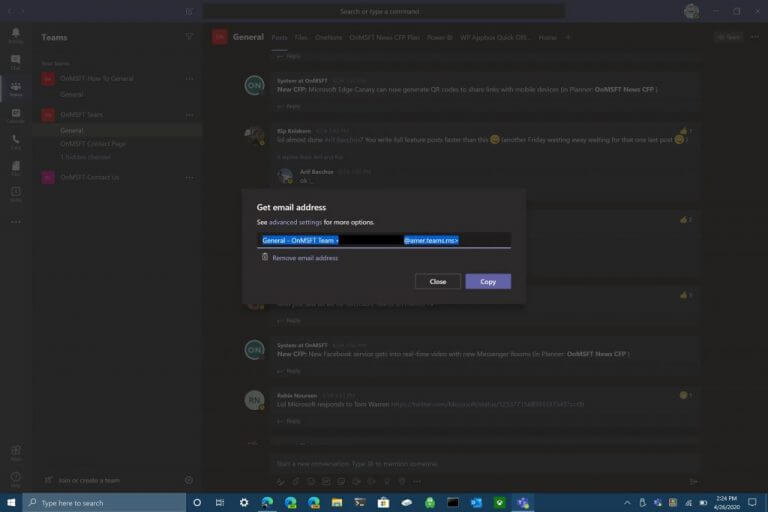Open the Xbox app from the taskbar
The image size is (768, 512).
click(499, 503)
